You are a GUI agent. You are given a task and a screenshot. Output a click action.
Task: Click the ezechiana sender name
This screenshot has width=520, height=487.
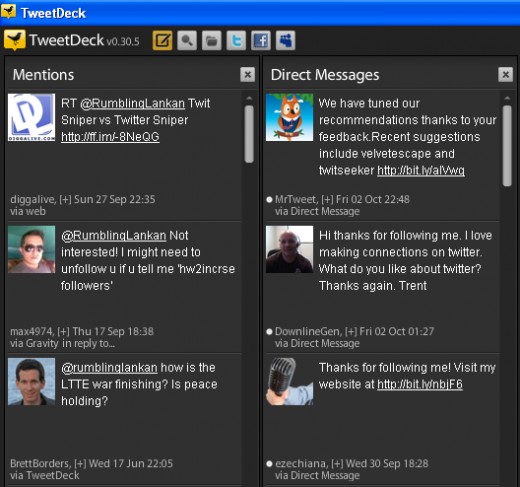(301, 463)
